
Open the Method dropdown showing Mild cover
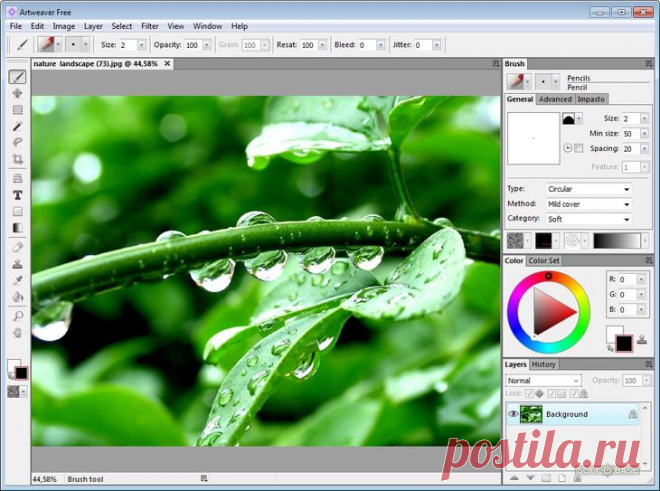click(588, 204)
